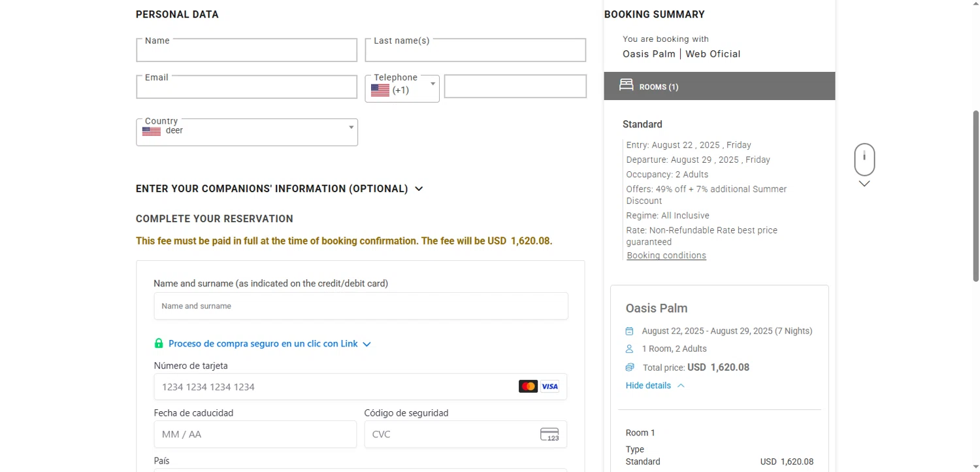Click the Email input field

[246, 87]
